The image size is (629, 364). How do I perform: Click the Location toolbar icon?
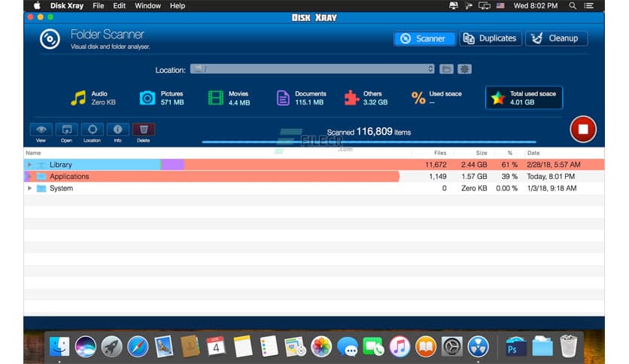click(93, 129)
